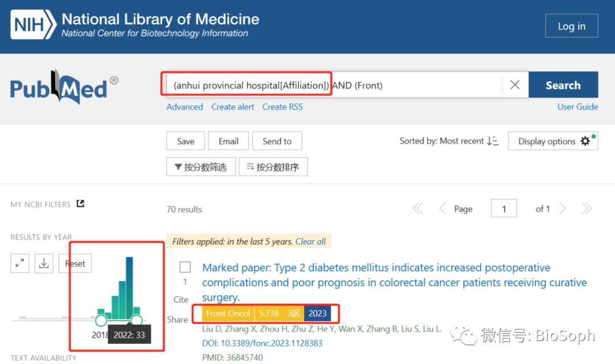Viewport: 615px width, 364px height.
Task: Select the checkbox for the first result
Action: click(185, 267)
